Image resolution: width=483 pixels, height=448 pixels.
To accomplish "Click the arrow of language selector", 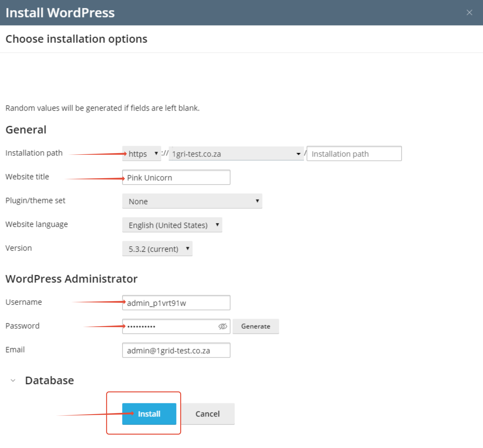I will coord(217,225).
